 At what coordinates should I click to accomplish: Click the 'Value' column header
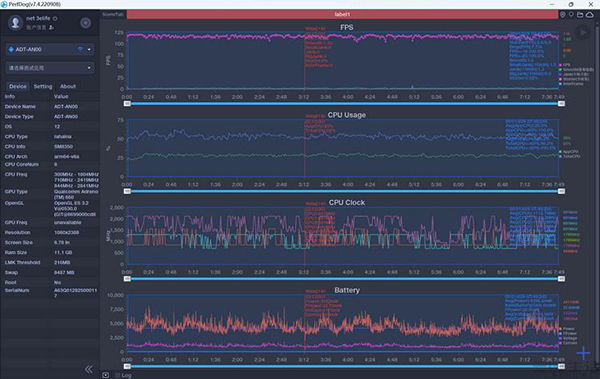point(61,96)
